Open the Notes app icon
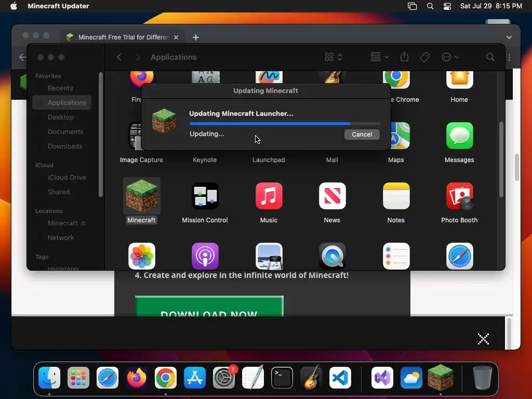 tap(396, 196)
